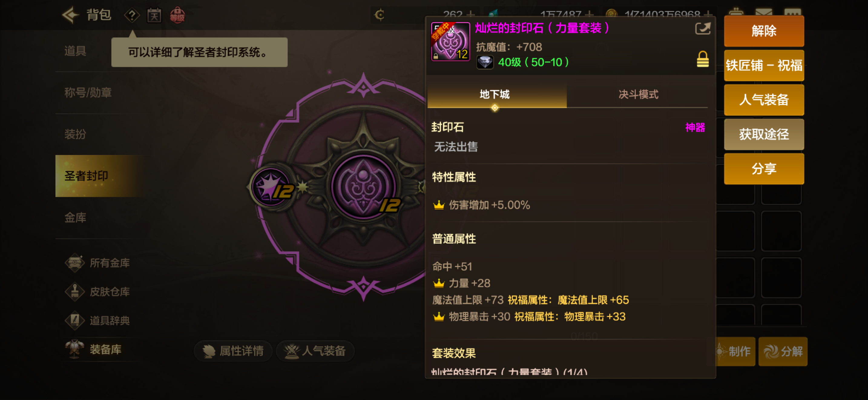
Task: Open 获取途径 button
Action: coord(764,135)
